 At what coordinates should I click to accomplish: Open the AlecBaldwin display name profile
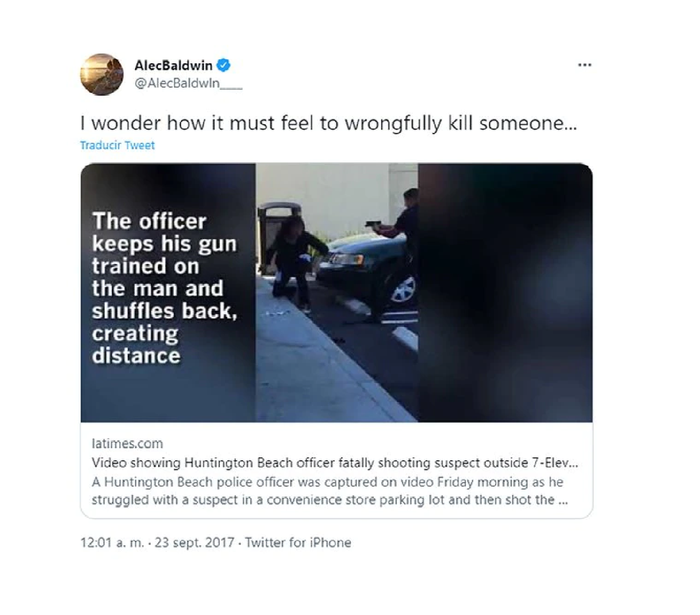coord(173,65)
